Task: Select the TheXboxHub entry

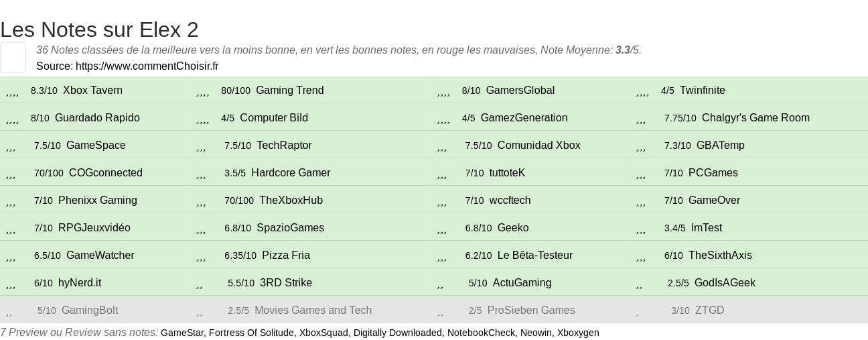Action: tap(291, 201)
